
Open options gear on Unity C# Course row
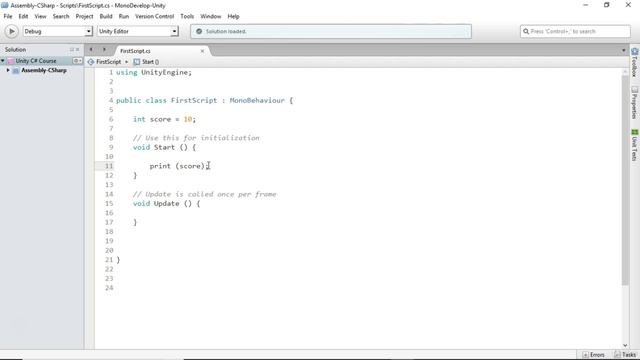pos(77,61)
